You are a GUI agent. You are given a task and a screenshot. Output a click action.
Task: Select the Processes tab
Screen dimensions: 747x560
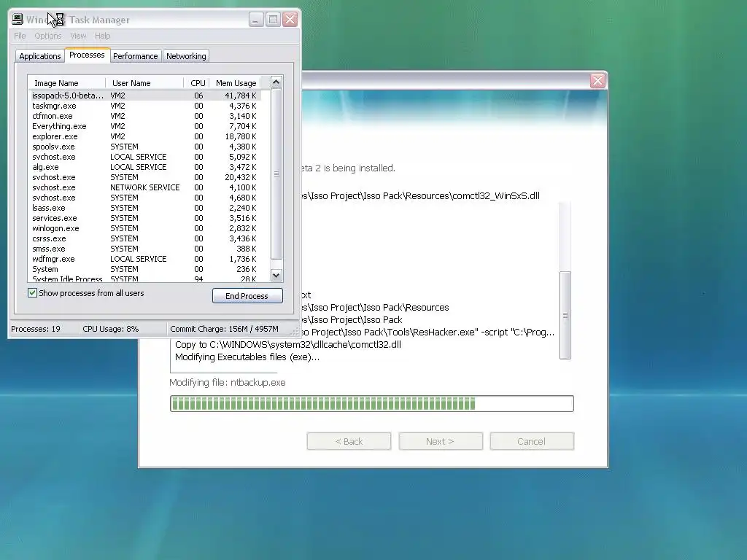[x=88, y=55]
